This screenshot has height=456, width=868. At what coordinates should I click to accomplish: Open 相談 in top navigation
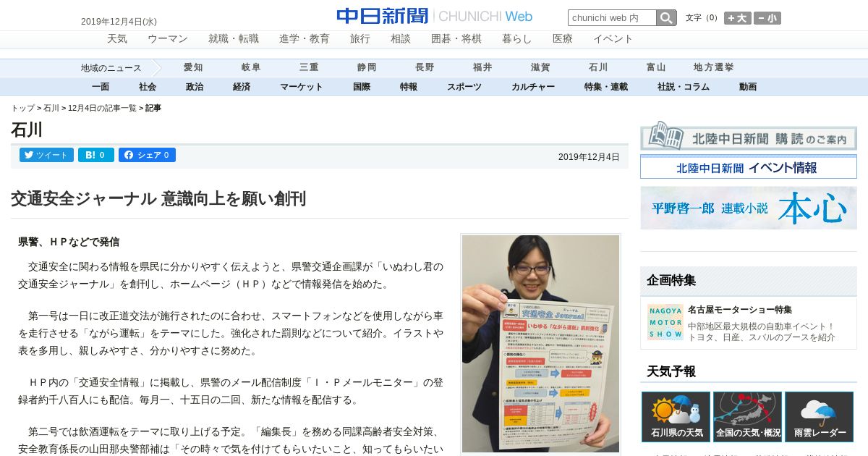coord(401,39)
